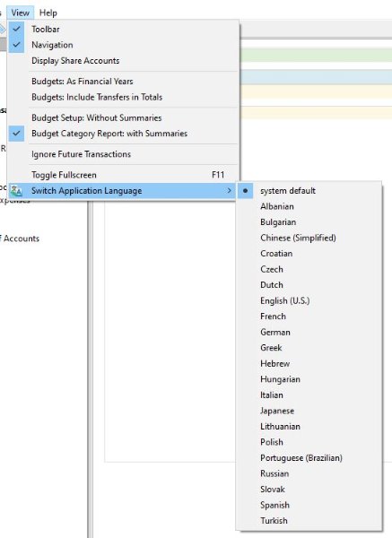Click the language translate icon in menu
Image resolution: width=392 pixels, height=538 pixels.
tap(16, 190)
